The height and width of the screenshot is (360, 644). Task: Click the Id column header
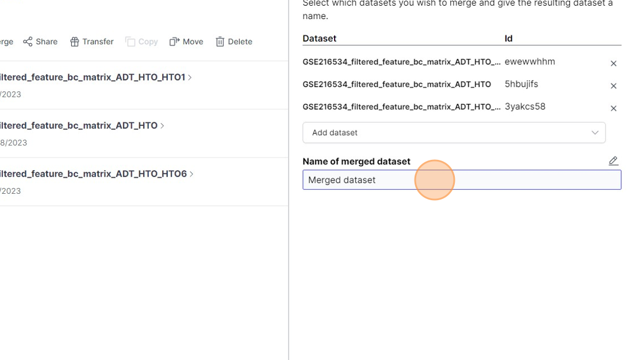tap(509, 39)
